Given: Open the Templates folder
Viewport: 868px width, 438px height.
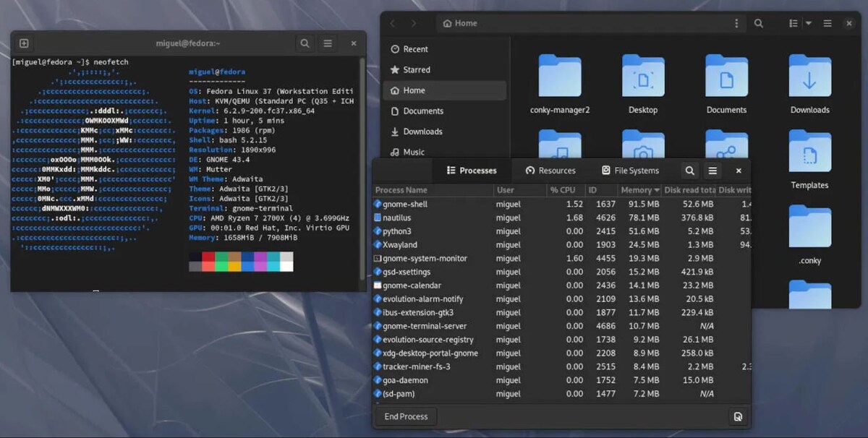Looking at the screenshot, I should [809, 160].
